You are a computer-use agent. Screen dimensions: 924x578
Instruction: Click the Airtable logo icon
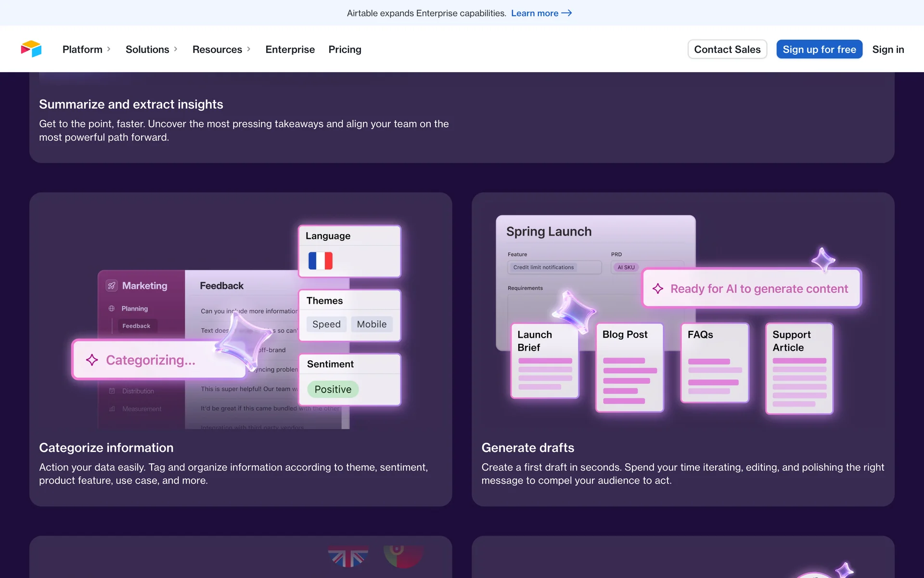pyautogui.click(x=31, y=49)
